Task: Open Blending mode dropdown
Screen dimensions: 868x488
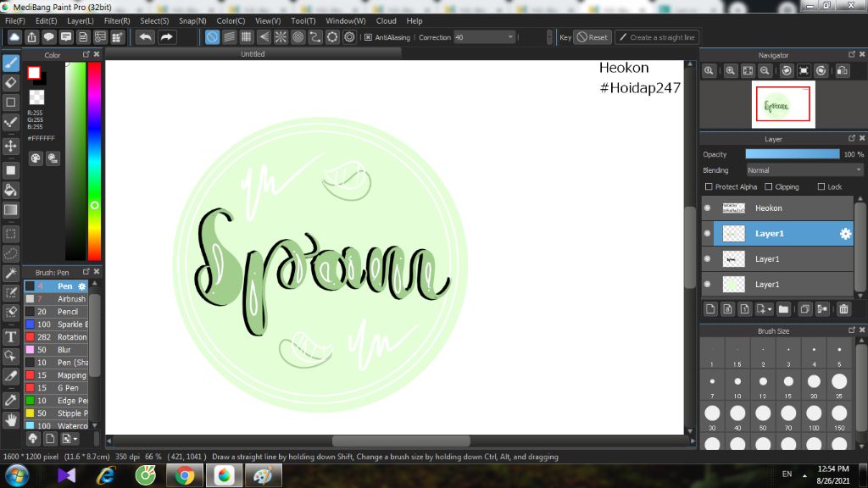Action: 804,170
